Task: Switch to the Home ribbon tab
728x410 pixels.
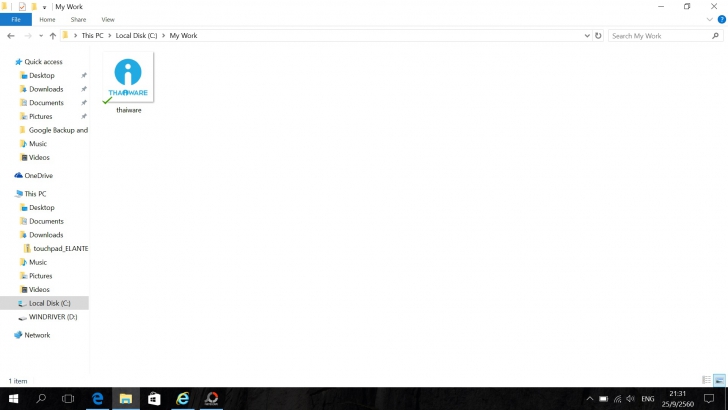Action: (47, 20)
